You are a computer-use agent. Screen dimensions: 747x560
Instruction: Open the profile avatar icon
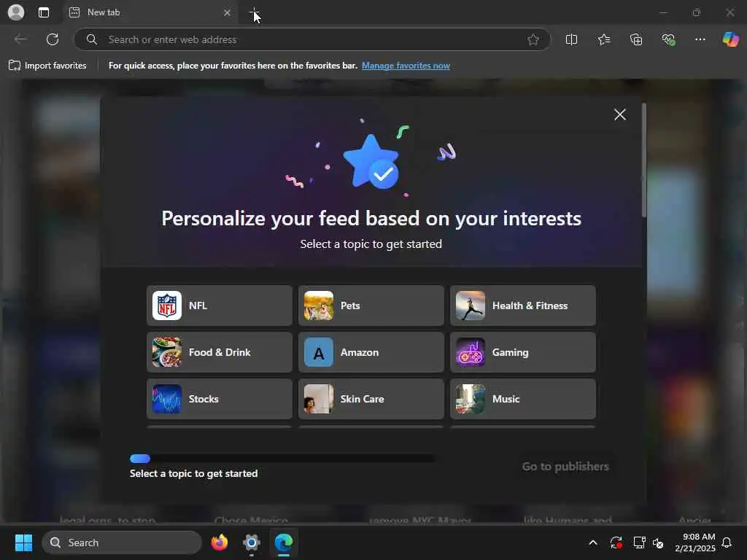16,12
